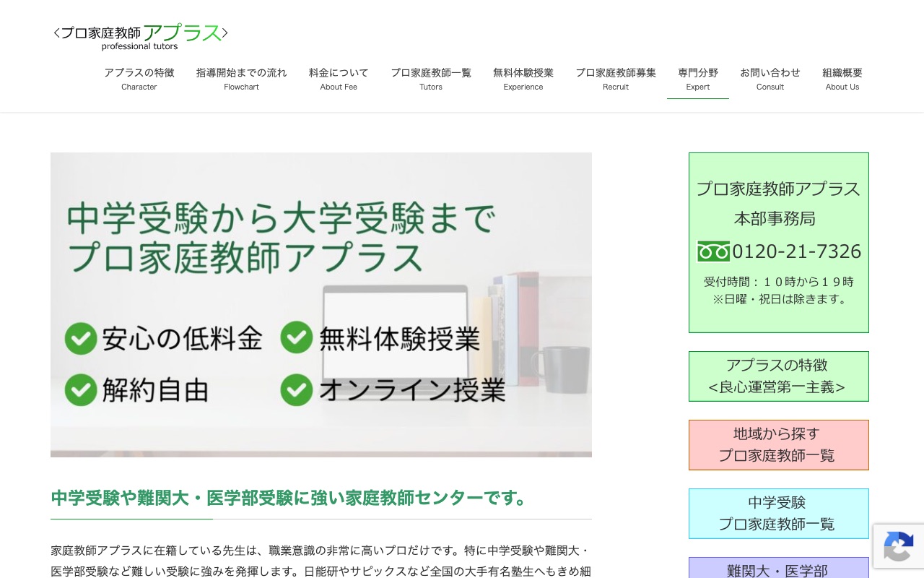Open アプラスの特徴 良心運営第一主義 sidebar button
The height and width of the screenshot is (578, 924).
(x=779, y=376)
